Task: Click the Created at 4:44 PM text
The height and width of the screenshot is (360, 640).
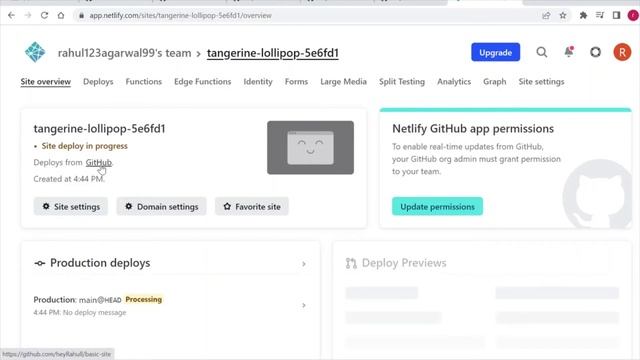Action: 69,179
